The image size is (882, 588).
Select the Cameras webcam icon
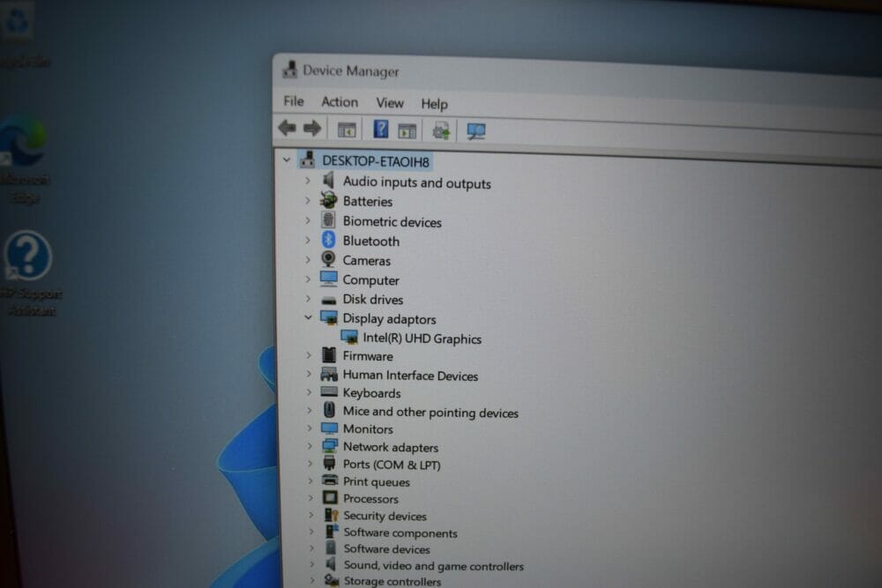pyautogui.click(x=328, y=259)
